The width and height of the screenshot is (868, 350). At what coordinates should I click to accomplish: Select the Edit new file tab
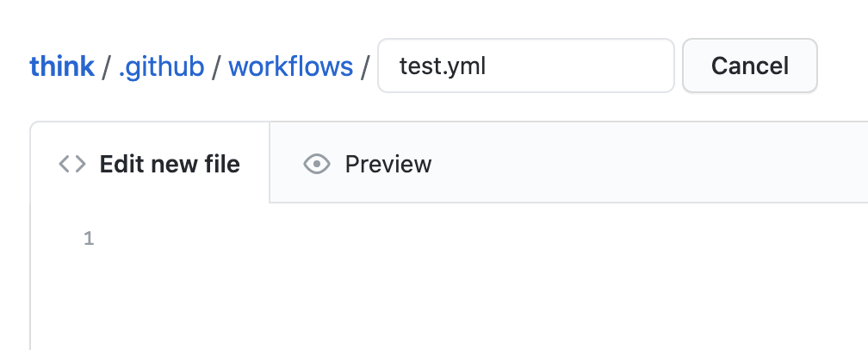150,163
